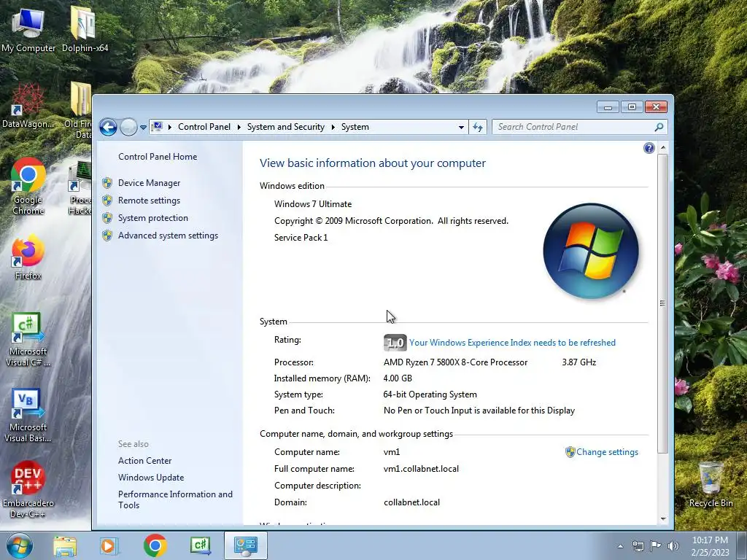Expand arrow before Control Panel breadcrumb

169,127
